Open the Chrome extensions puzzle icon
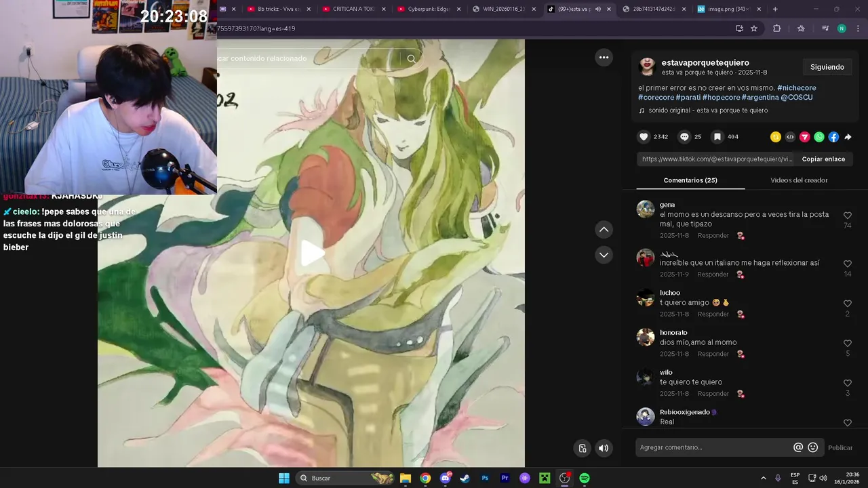 (776, 28)
